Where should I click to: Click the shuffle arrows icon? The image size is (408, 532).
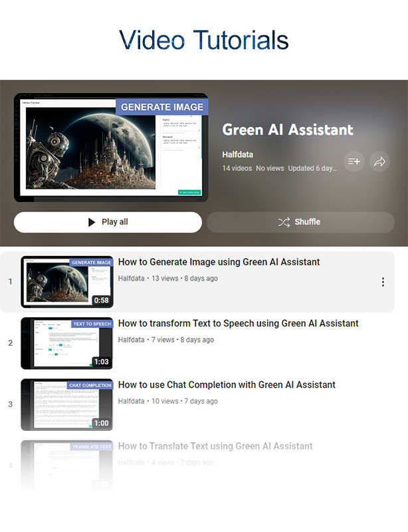(284, 222)
